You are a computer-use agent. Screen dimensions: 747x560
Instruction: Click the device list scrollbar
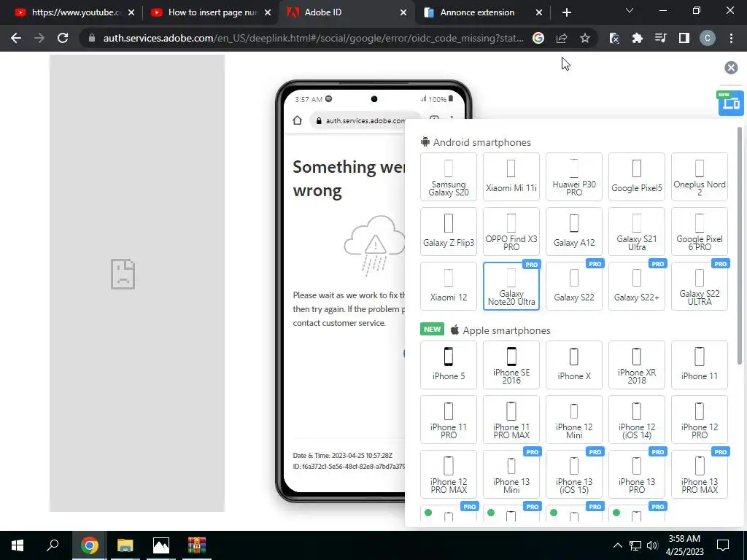740,245
